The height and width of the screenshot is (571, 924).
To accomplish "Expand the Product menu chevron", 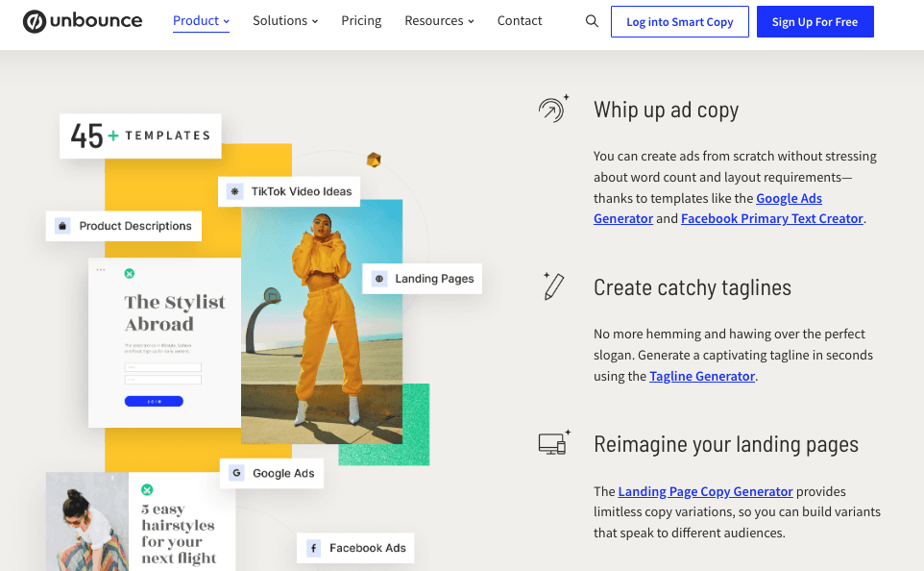I will tap(227, 22).
